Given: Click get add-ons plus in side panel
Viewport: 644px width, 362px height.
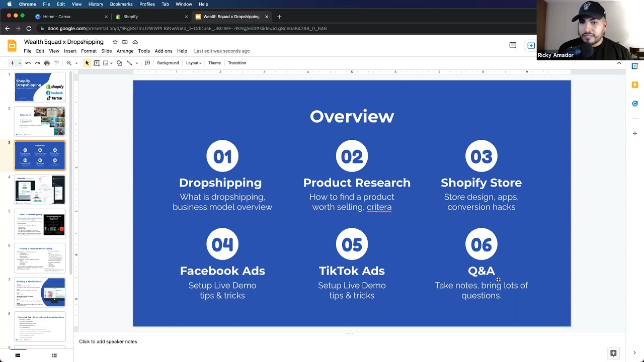Looking at the screenshot, I should 635,133.
